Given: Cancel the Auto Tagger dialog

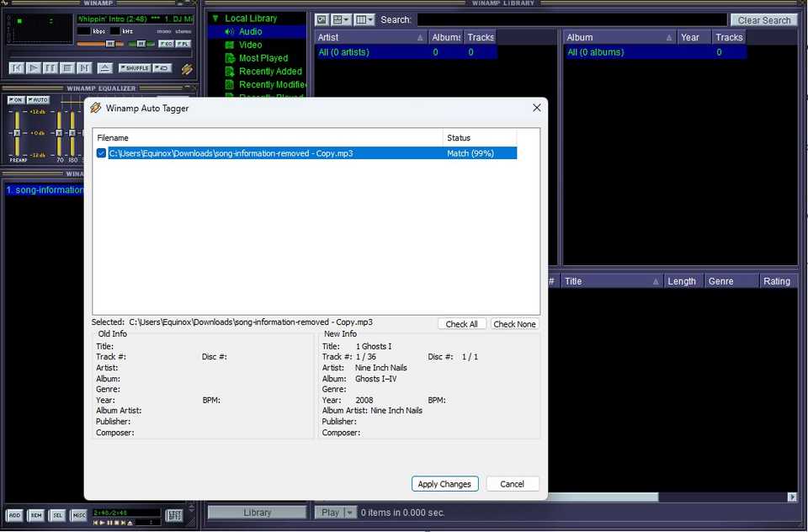Looking at the screenshot, I should click(513, 483).
